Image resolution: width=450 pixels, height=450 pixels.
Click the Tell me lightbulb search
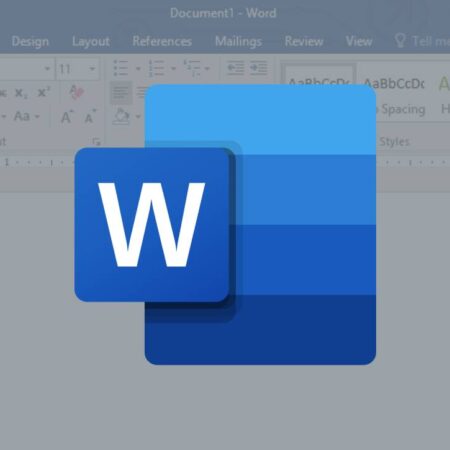click(422, 41)
